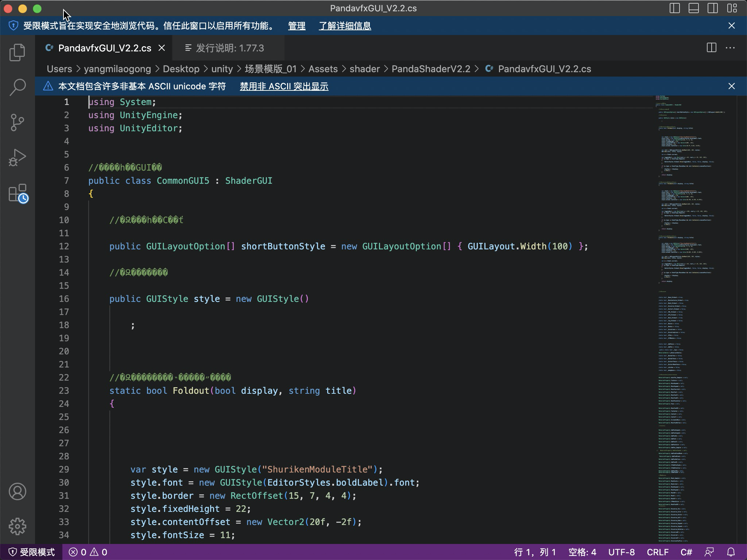The height and width of the screenshot is (560, 747).
Task: Open the Manage gear menu
Action: [17, 526]
